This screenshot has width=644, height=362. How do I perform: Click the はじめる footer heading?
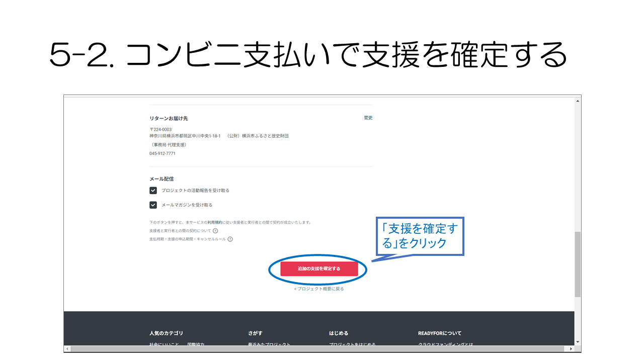click(x=339, y=333)
